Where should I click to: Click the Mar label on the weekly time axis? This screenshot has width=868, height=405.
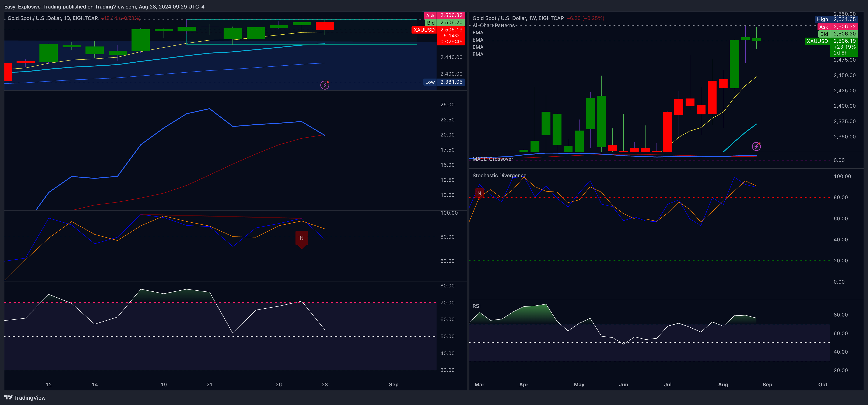point(479,384)
